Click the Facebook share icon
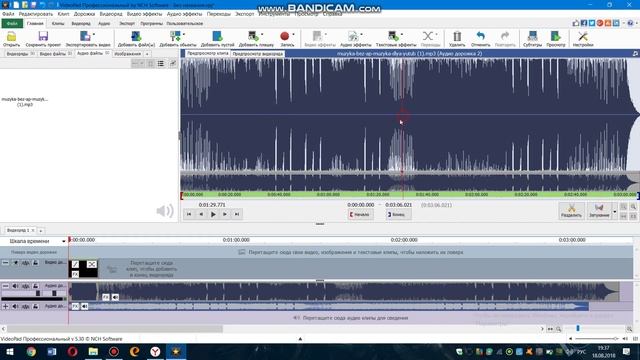This screenshot has height=360, width=640. click(584, 23)
